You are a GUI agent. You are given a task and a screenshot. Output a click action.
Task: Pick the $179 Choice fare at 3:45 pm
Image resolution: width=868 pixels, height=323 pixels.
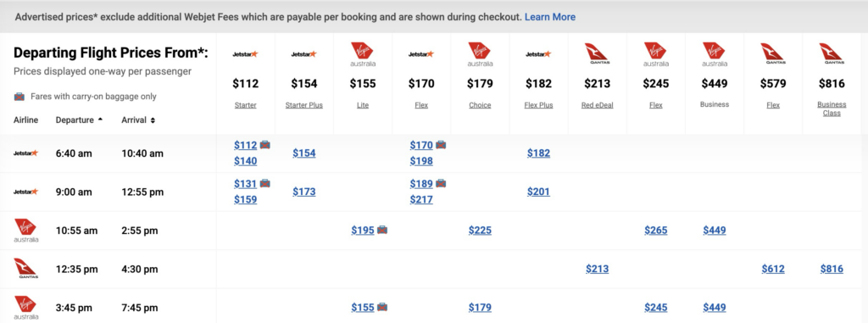tap(480, 308)
